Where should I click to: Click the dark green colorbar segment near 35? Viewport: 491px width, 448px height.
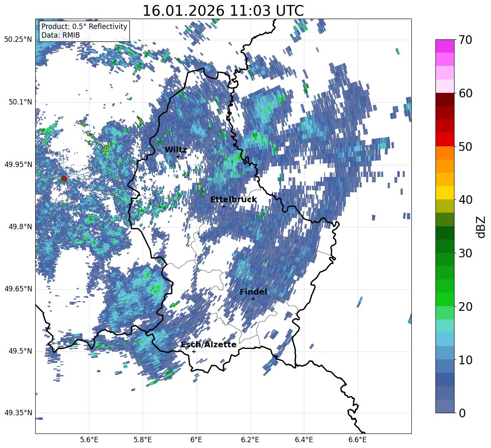(445, 233)
